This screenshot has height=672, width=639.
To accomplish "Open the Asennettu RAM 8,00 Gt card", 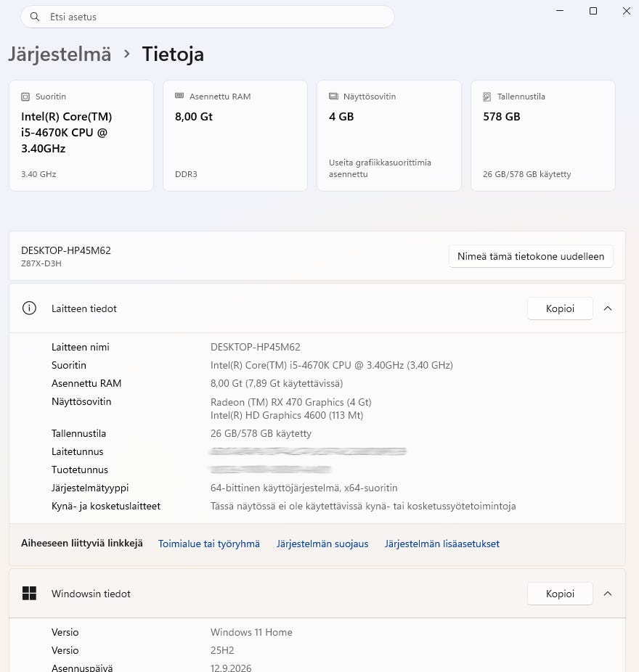I will (x=235, y=136).
